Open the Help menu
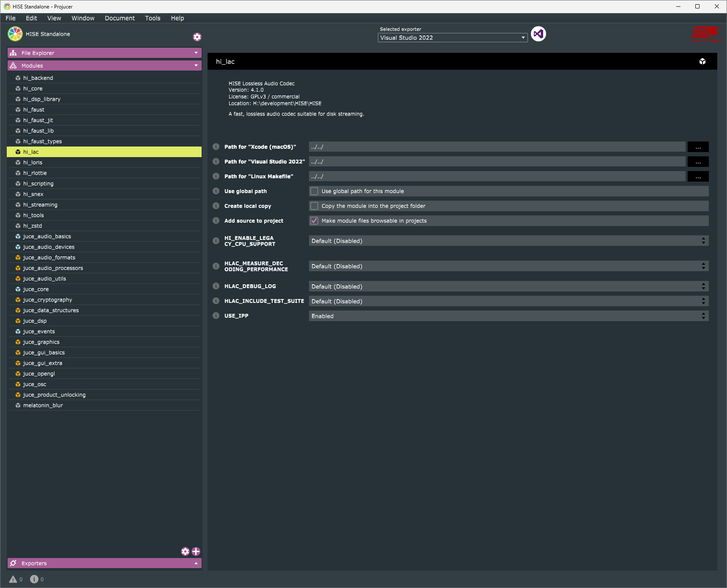 [x=178, y=18]
